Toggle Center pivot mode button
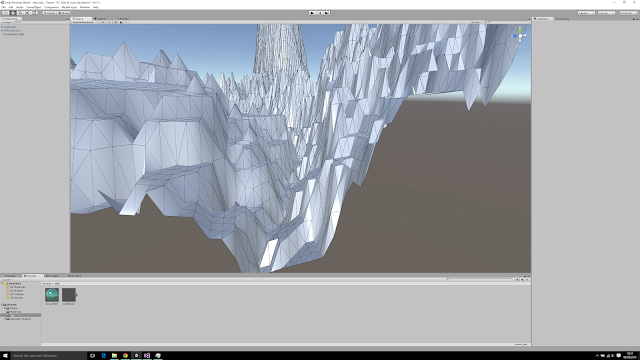 pos(49,13)
